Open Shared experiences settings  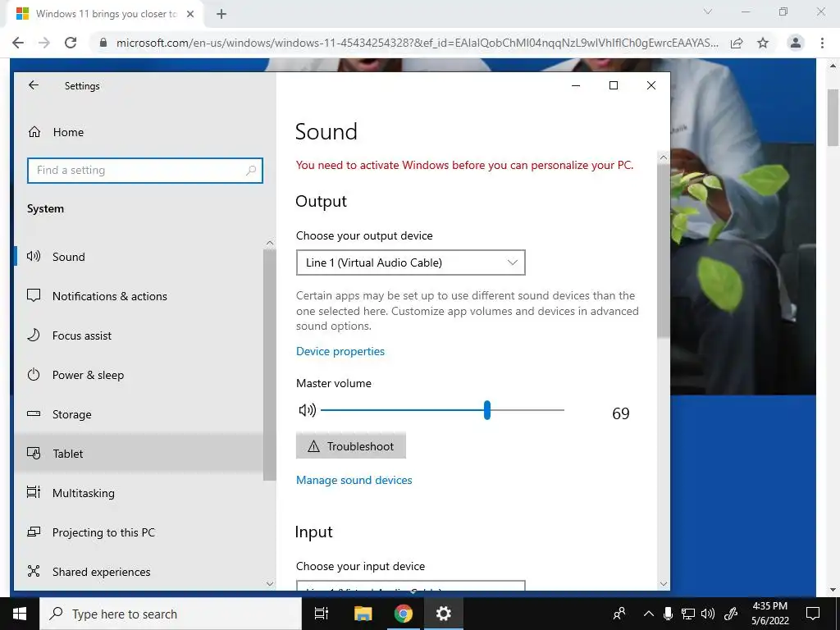(x=139, y=572)
